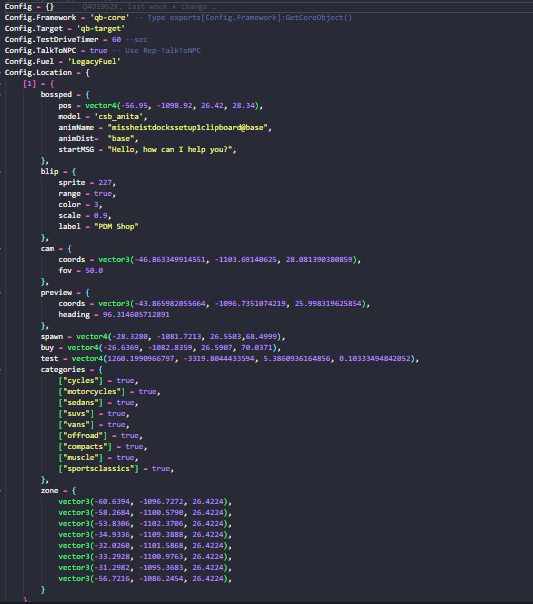Click the TalkToNPC true value

click(x=99, y=50)
